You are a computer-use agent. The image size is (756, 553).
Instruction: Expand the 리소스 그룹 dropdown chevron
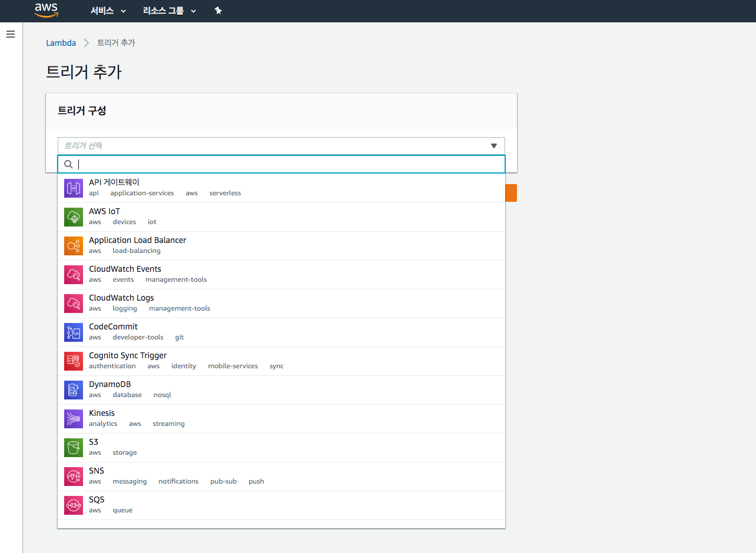193,11
